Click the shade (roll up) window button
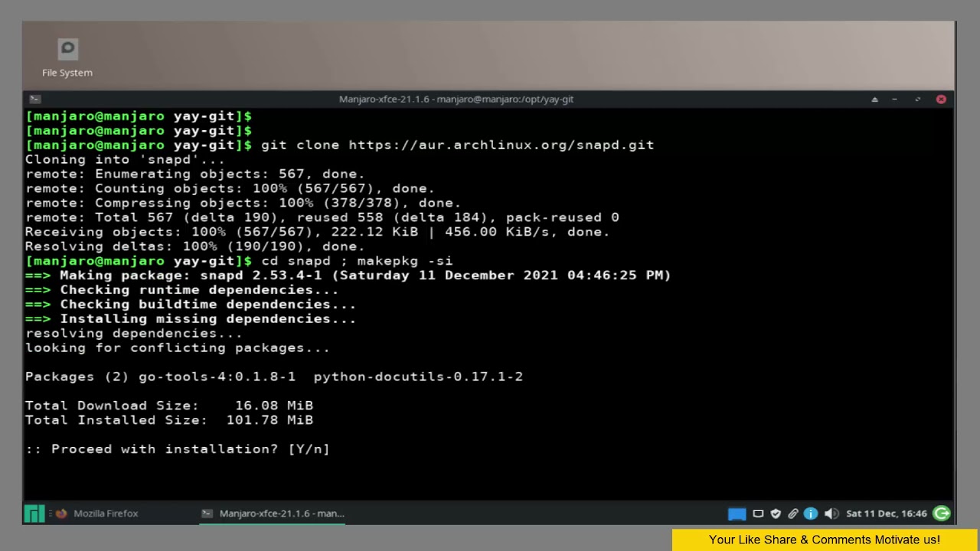The width and height of the screenshot is (980, 551). click(874, 99)
